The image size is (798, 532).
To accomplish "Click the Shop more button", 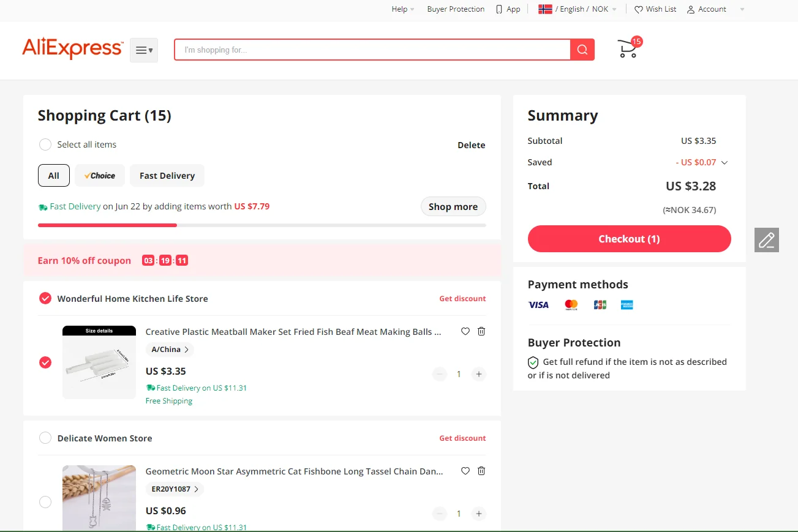I will [x=453, y=206].
